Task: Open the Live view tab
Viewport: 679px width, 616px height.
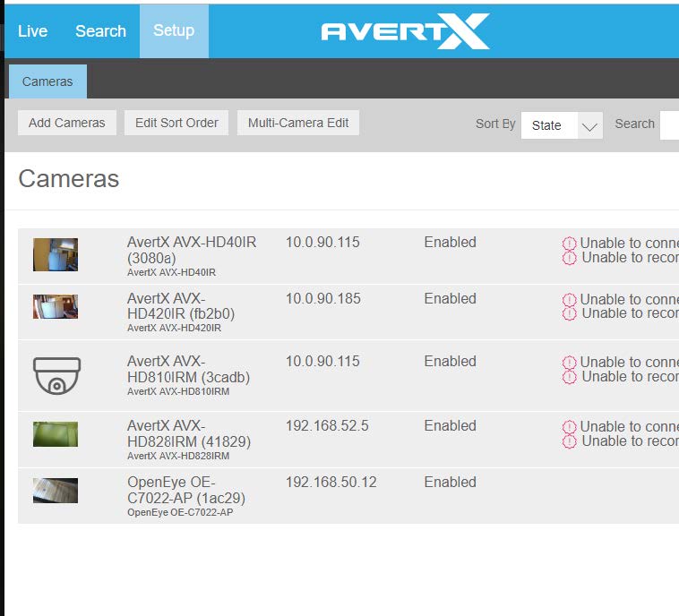Action: click(x=32, y=31)
